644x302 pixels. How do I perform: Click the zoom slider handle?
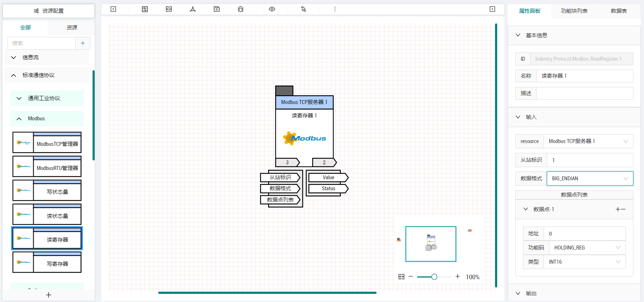coord(434,277)
